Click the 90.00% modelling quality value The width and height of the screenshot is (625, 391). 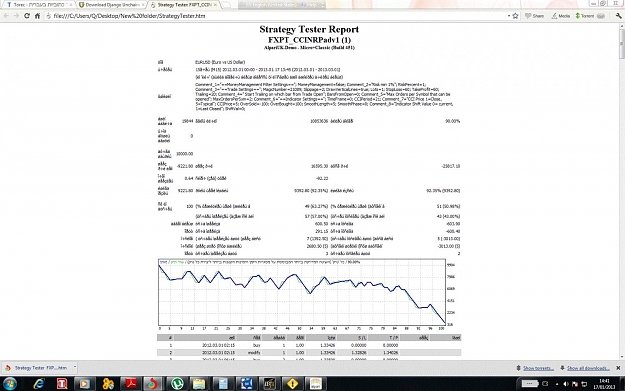tap(452, 121)
